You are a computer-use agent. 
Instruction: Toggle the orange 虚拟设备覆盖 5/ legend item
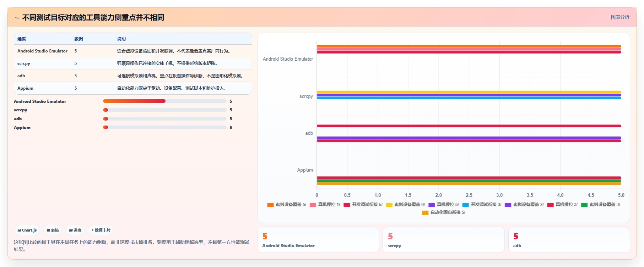[x=287, y=205]
